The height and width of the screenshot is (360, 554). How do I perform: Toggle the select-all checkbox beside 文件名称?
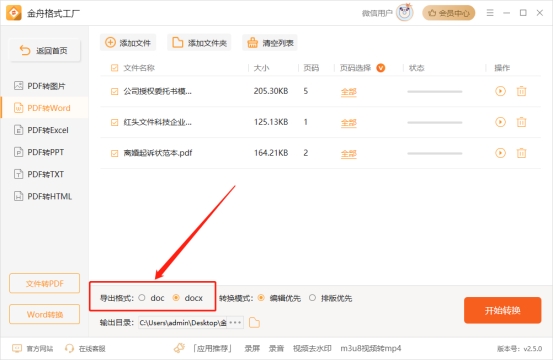[x=114, y=68]
